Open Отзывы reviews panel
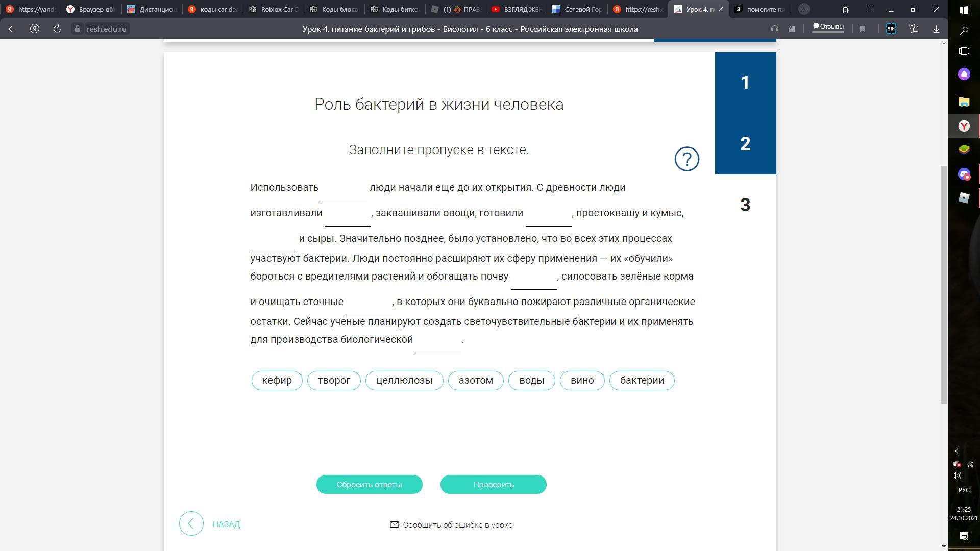 pyautogui.click(x=828, y=27)
